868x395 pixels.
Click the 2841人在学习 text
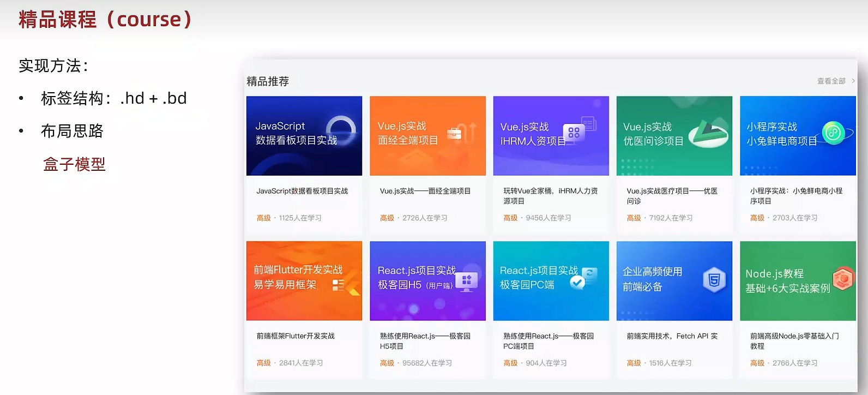[x=301, y=363]
